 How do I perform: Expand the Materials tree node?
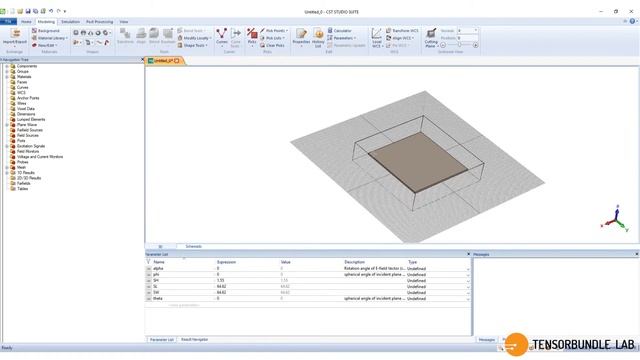point(7,77)
